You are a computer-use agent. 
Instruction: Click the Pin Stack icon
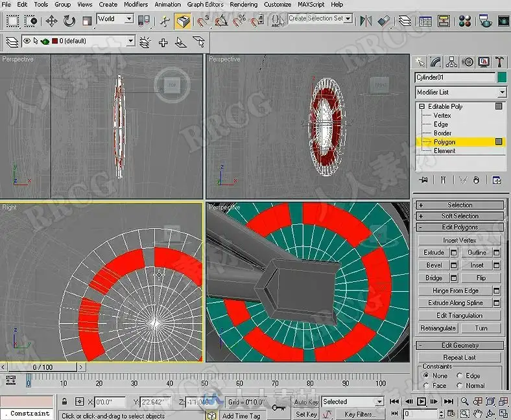424,180
